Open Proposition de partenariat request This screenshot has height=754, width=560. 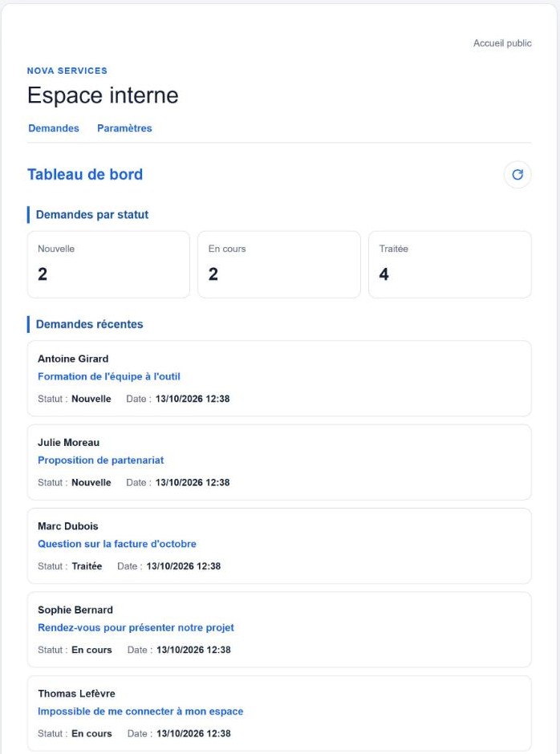pyautogui.click(x=100, y=460)
